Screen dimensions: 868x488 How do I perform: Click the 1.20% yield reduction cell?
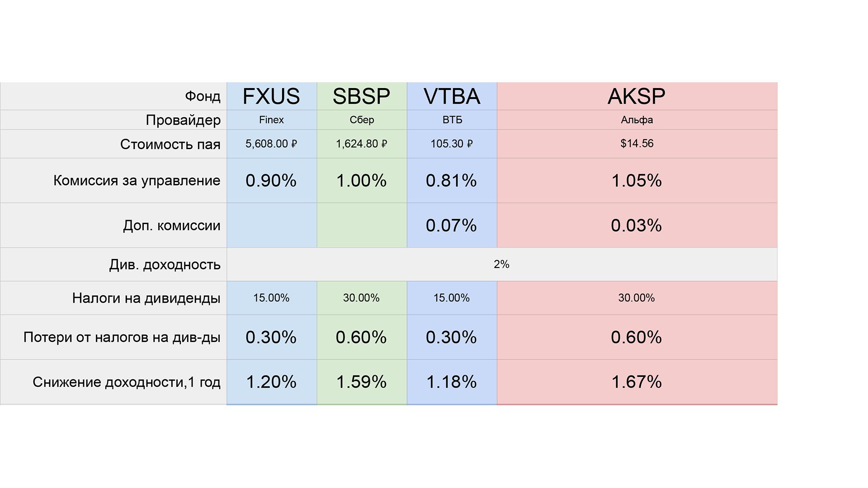point(271,382)
